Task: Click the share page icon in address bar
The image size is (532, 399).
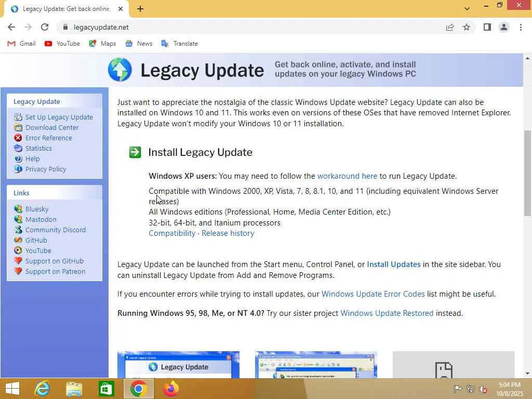Action: click(x=450, y=27)
